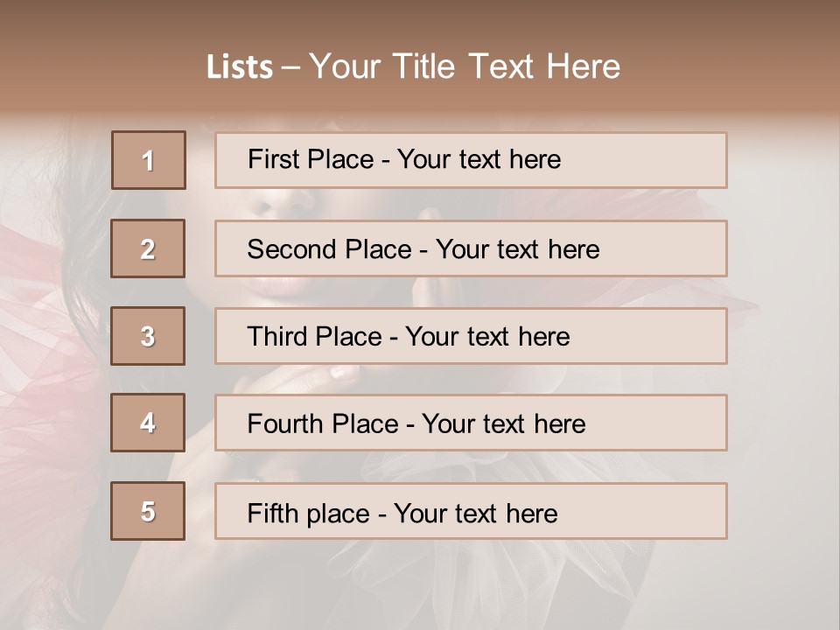Viewport: 840px width, 630px height.
Task: Click the bold word Lists in title
Action: pos(240,66)
